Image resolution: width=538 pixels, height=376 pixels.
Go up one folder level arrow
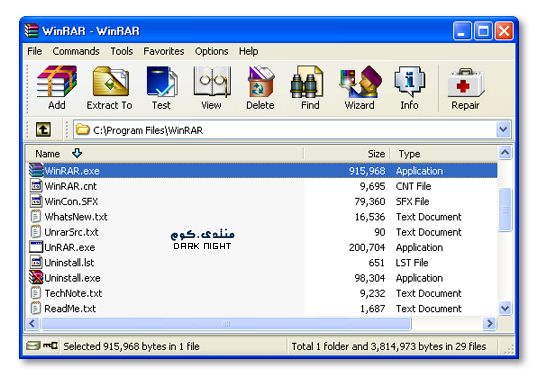click(43, 130)
